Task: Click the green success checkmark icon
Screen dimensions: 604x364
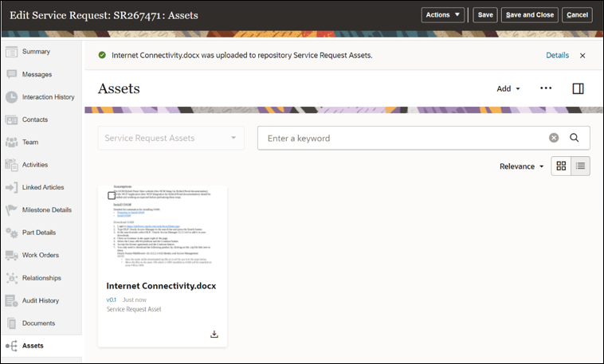Action: (x=102, y=55)
